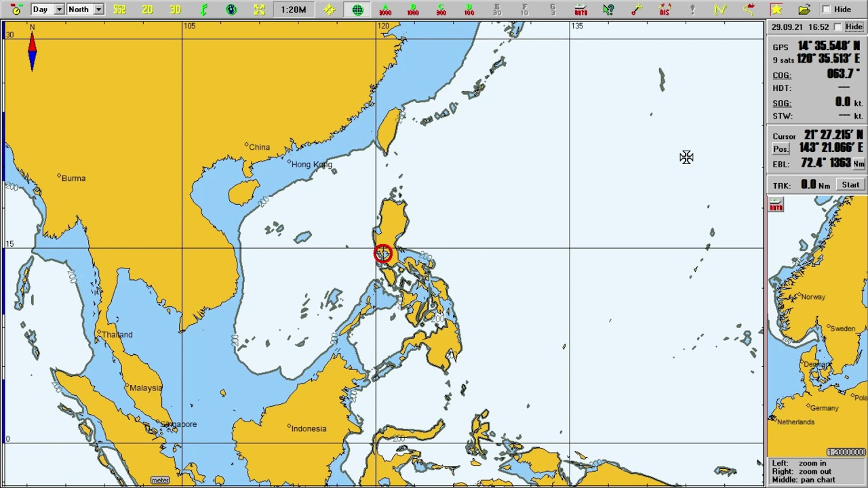Select chart scale preset B 1000

[413, 9]
